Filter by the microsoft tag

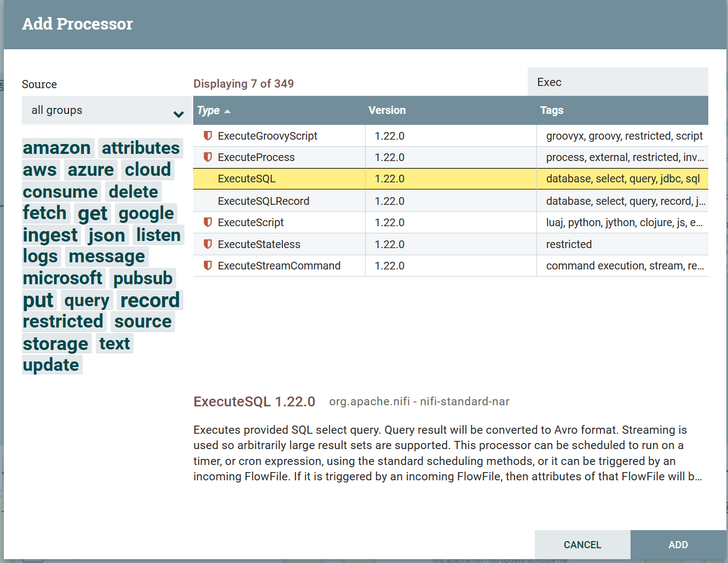(62, 278)
